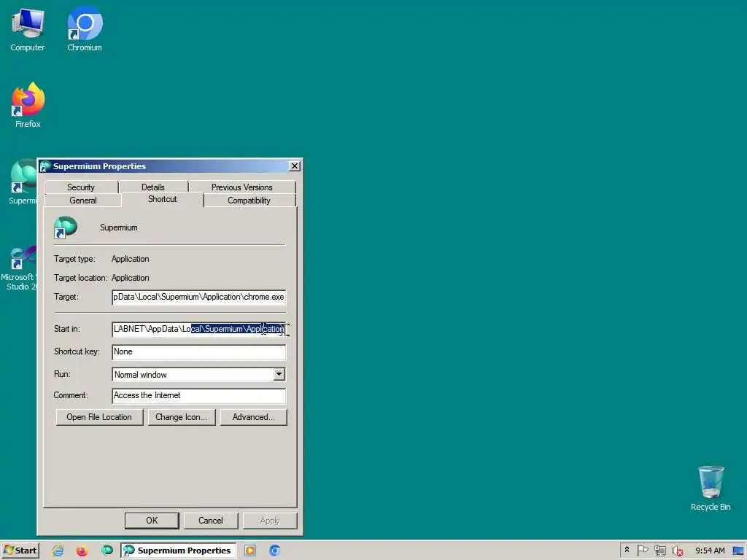Close the Supermium Properties dialog
The width and height of the screenshot is (747, 560).
295,166
